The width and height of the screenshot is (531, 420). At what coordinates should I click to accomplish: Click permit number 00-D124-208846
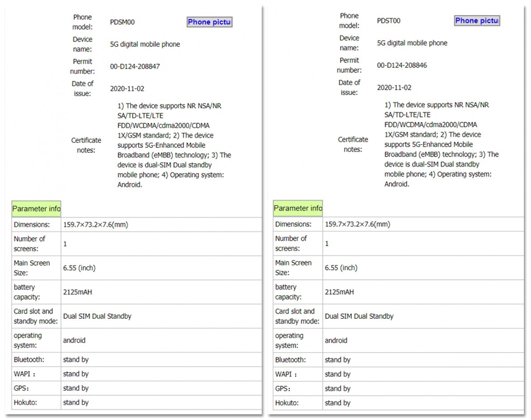point(402,65)
